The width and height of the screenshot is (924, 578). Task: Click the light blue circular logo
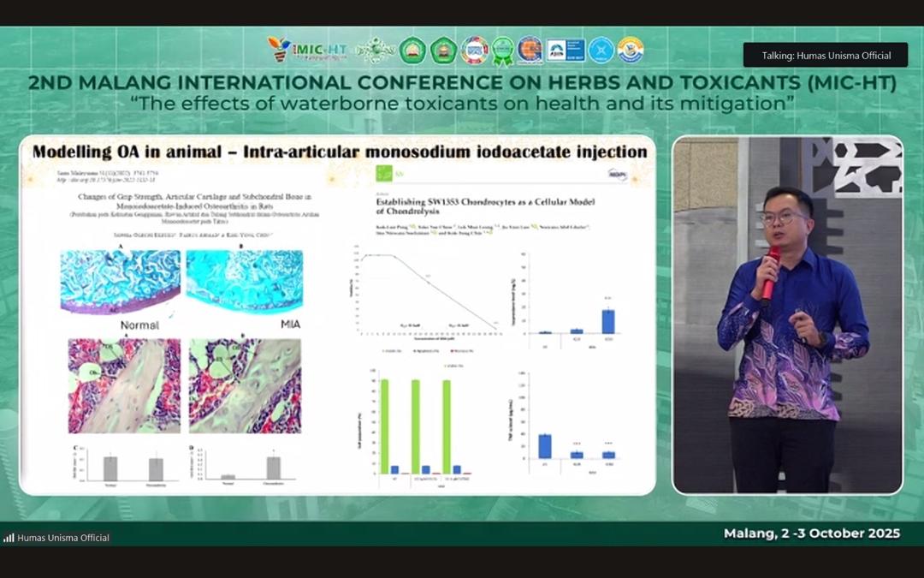(x=601, y=51)
